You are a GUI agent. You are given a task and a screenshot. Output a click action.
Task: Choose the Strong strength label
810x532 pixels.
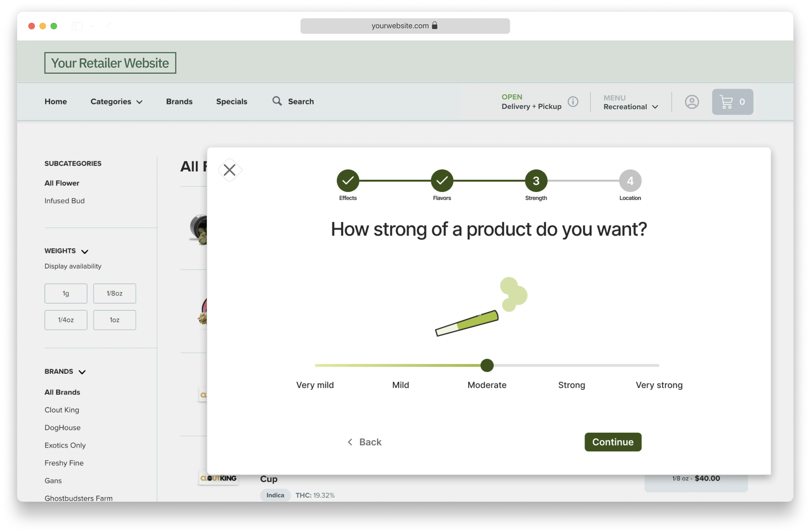pyautogui.click(x=571, y=385)
